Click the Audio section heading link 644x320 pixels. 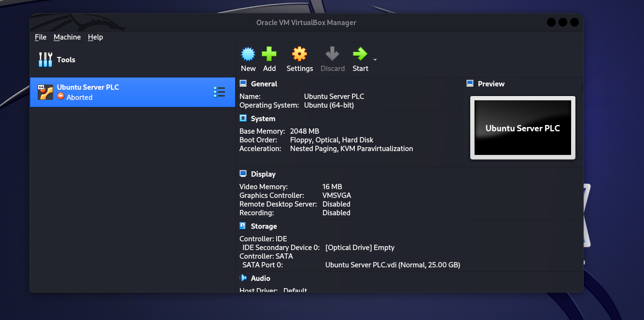(261, 278)
